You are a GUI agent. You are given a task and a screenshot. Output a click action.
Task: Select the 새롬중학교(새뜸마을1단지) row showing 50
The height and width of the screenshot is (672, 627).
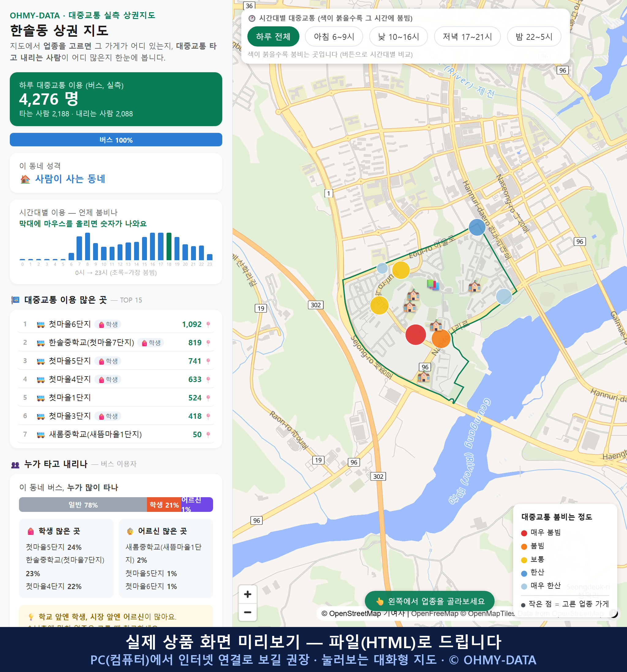[x=116, y=435]
